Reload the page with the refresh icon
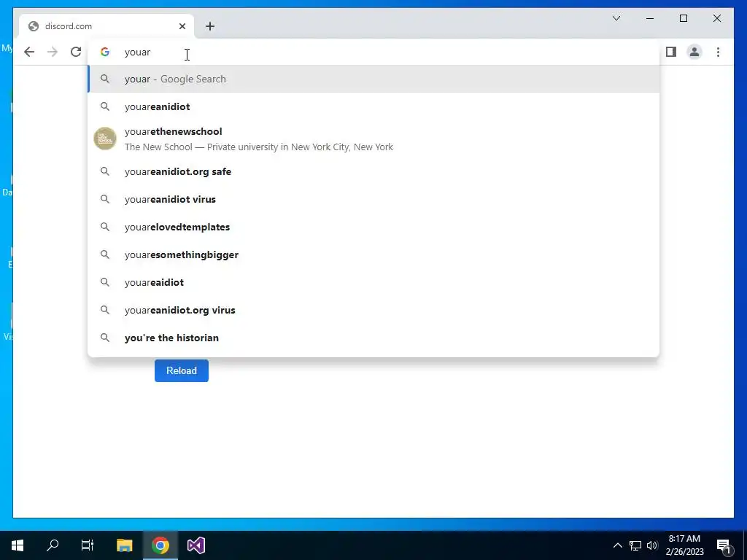Image resolution: width=747 pixels, height=560 pixels. 76,52
